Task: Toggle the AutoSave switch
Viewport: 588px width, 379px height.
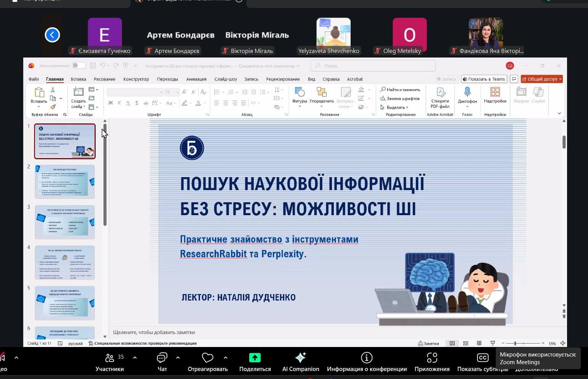Action: [x=79, y=66]
